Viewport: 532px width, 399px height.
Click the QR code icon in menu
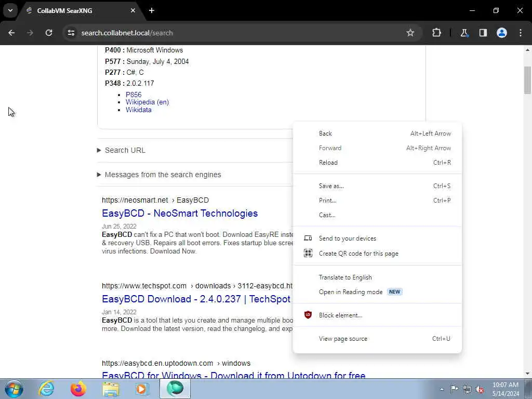coord(308,253)
